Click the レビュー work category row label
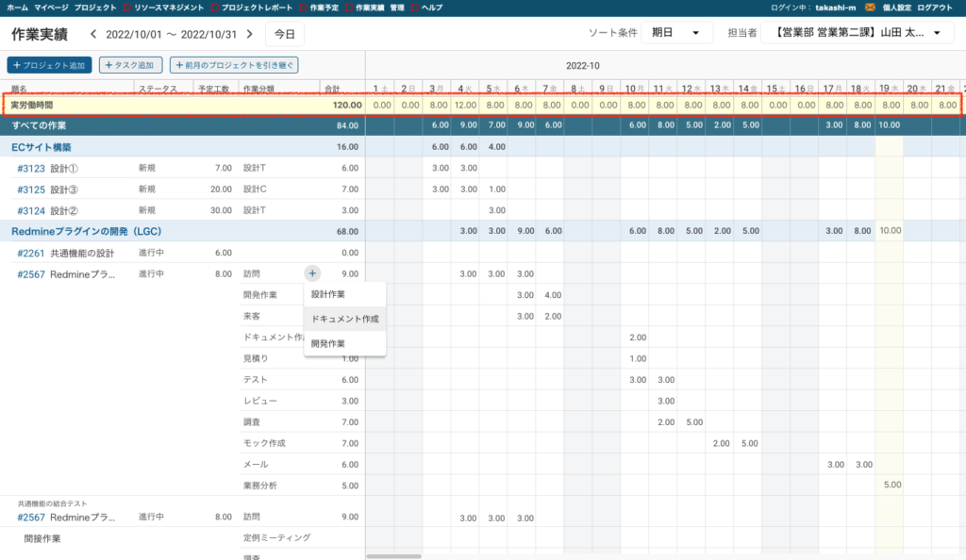This screenshot has width=966, height=560. (x=260, y=401)
